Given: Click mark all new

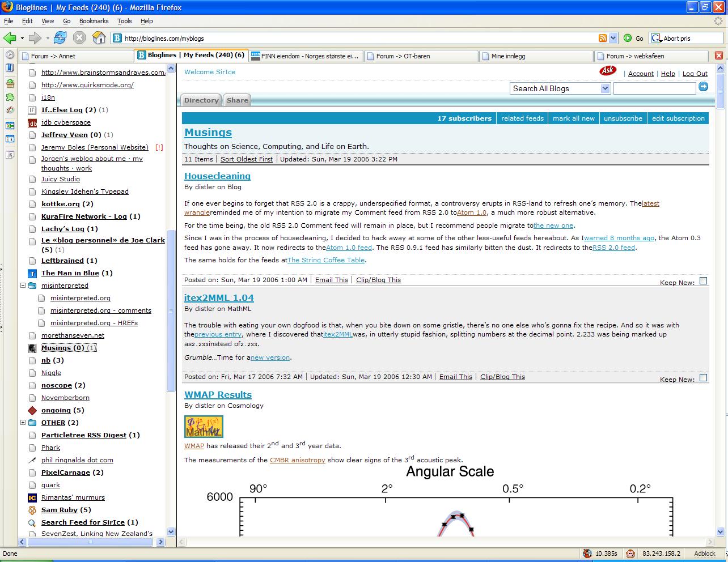Looking at the screenshot, I should (x=574, y=118).
